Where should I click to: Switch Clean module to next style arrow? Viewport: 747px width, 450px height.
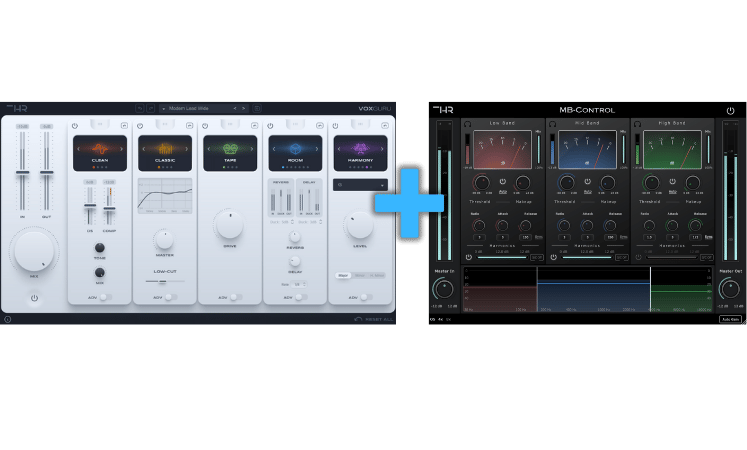121,149
